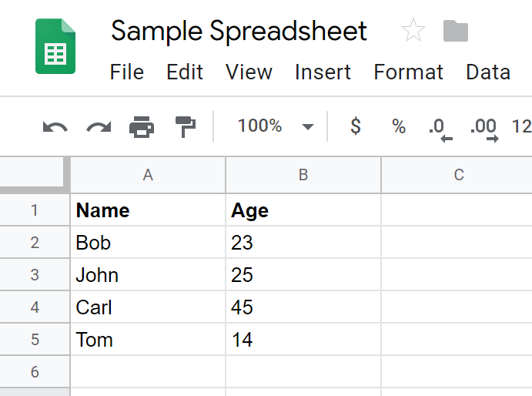Click the Print icon
532x396 pixels.
pos(142,126)
